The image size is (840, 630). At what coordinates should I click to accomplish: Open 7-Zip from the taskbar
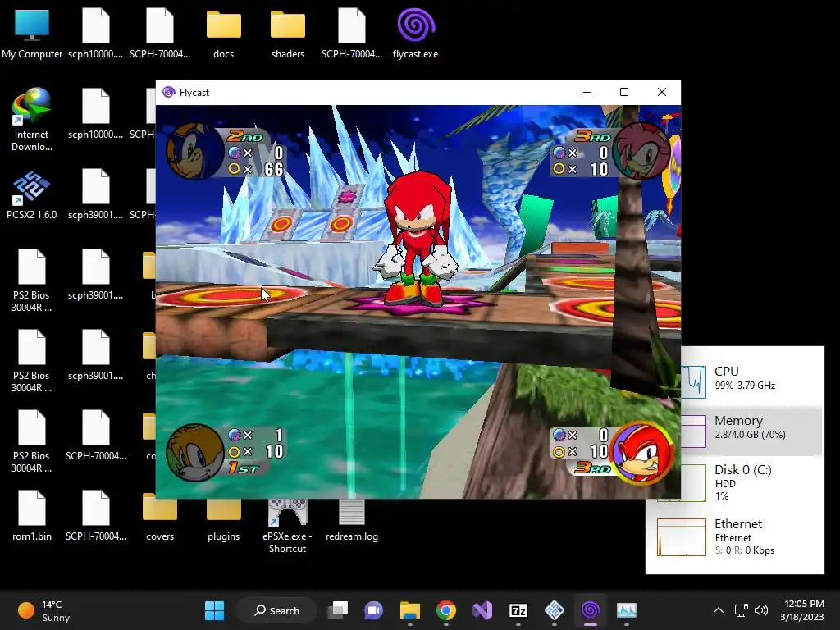click(518, 610)
